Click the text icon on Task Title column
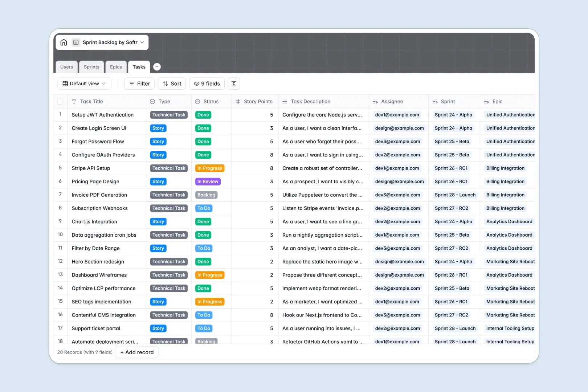This screenshot has width=588, height=392. pyautogui.click(x=74, y=101)
